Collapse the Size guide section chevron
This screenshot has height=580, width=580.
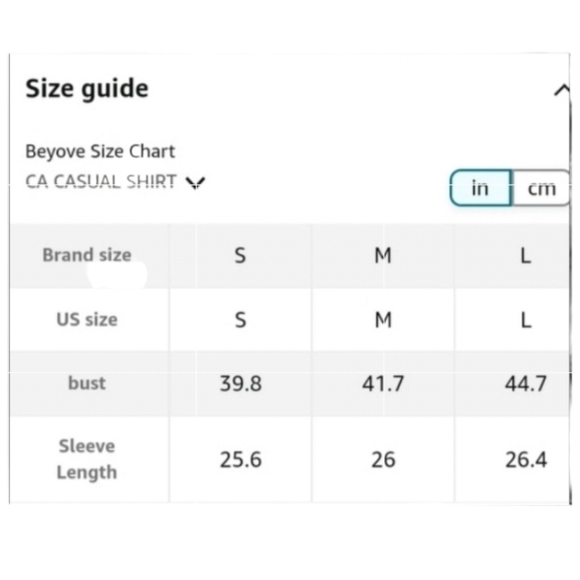point(562,91)
